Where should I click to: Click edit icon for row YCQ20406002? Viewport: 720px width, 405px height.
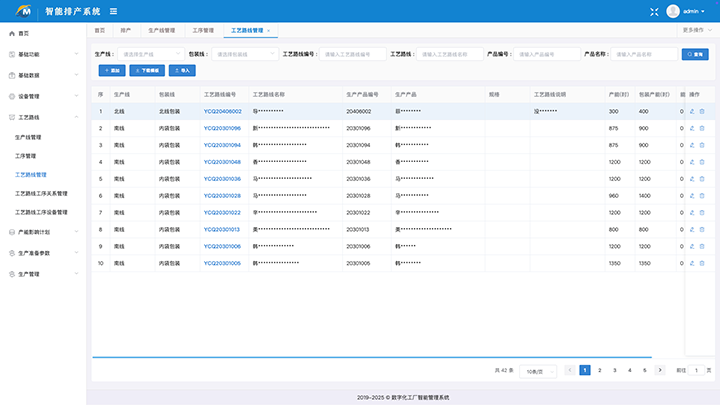[x=692, y=111]
